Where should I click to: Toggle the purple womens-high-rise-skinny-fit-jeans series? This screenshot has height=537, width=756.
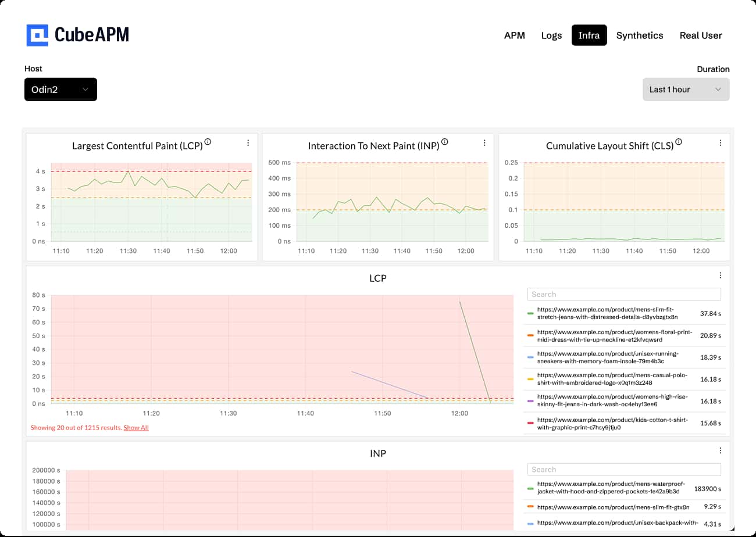530,401
